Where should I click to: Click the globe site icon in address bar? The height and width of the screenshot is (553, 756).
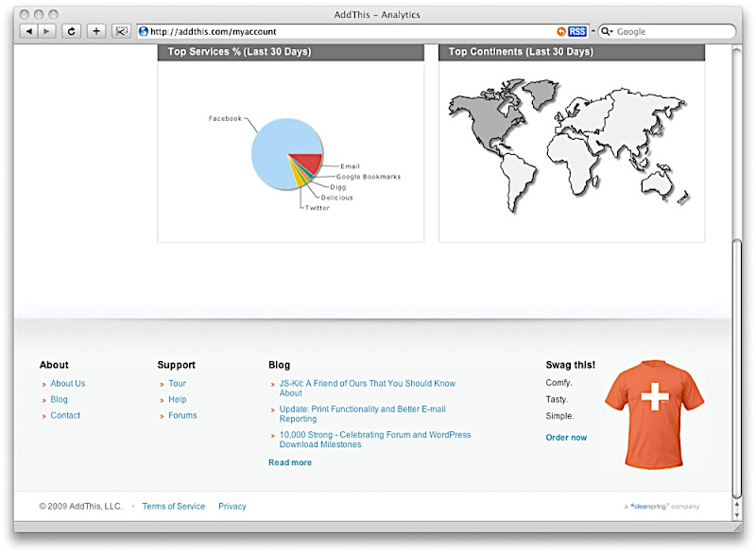[144, 31]
